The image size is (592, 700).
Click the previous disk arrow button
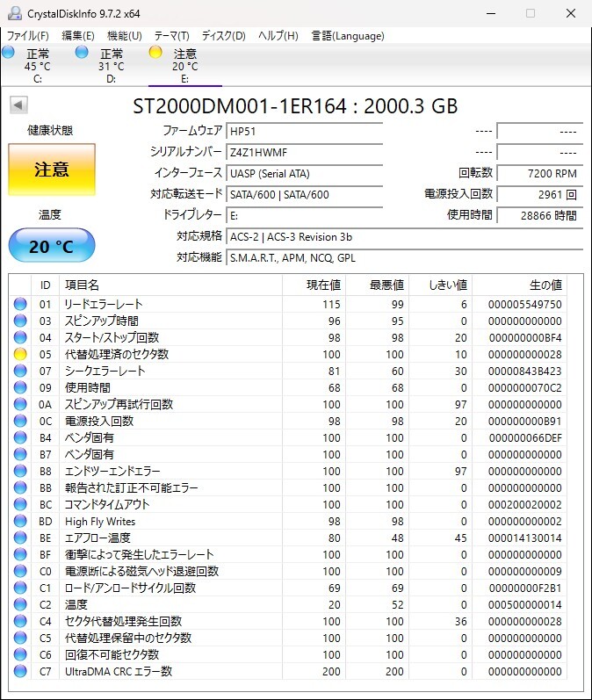(x=18, y=105)
